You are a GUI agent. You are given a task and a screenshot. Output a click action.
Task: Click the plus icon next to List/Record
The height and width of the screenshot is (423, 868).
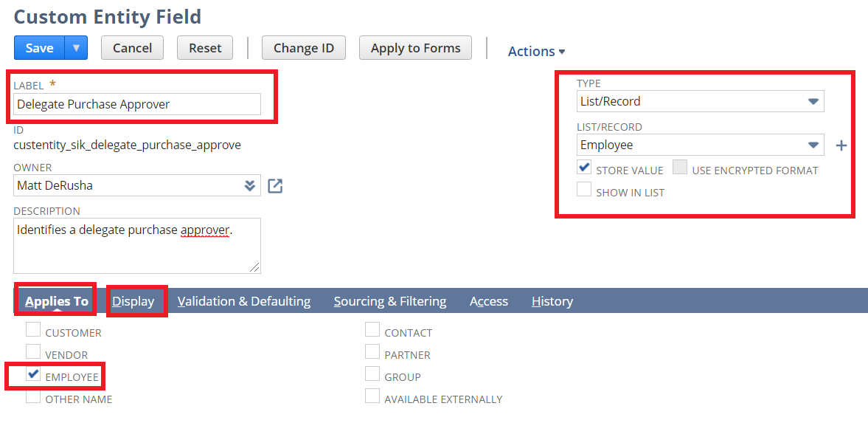pos(841,145)
